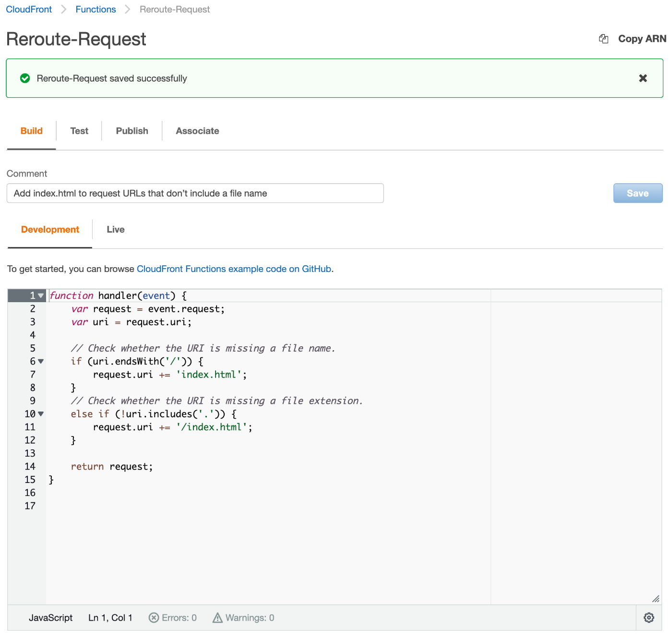Click the 'return request;' code line
This screenshot has height=636, width=672.
112,466
